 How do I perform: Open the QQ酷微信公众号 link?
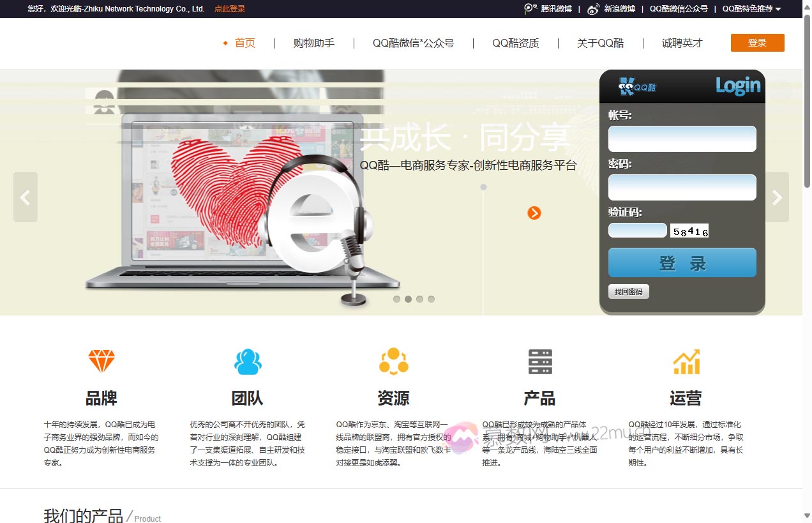679,9
